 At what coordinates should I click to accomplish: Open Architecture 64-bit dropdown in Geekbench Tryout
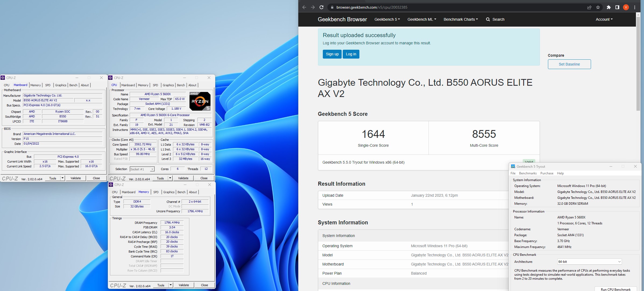pyautogui.click(x=589, y=261)
